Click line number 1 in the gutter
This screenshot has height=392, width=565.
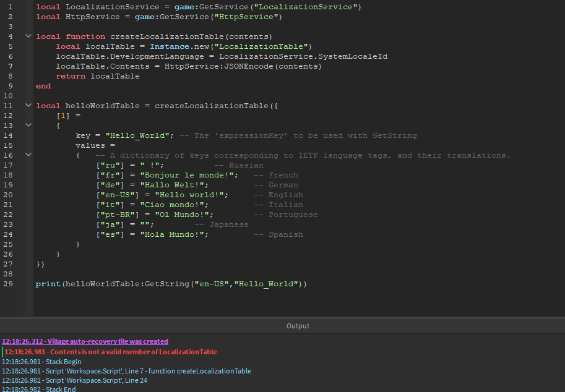(11, 7)
